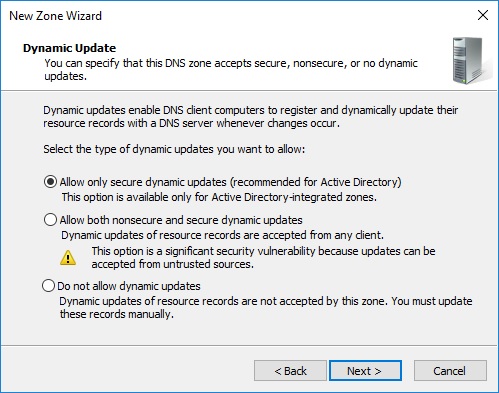The width and height of the screenshot is (499, 393).
Task: Click the 'New Zone Wizard' title bar text
Action: coord(55,16)
